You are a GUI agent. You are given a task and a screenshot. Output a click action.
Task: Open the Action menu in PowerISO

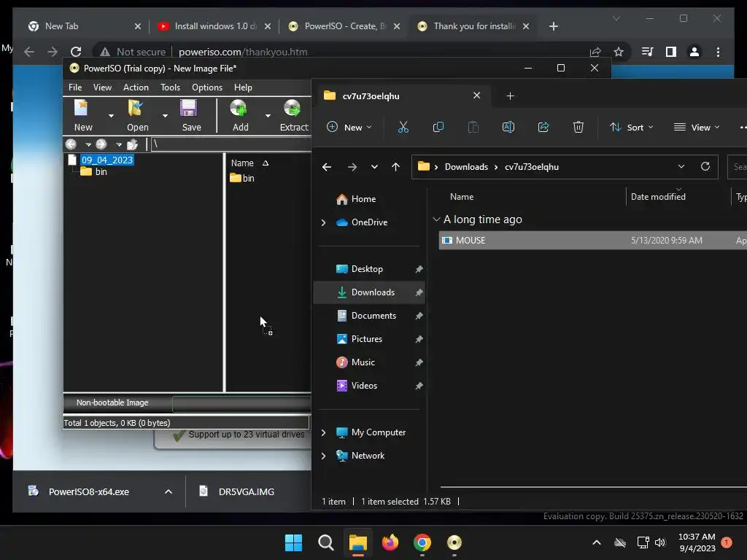click(x=136, y=87)
